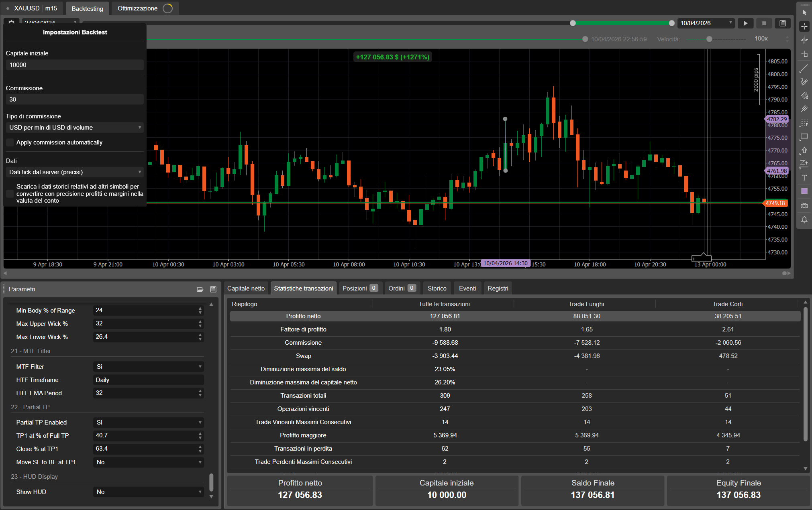
Task: Set MTF Filter dropdown to No
Action: 148,366
